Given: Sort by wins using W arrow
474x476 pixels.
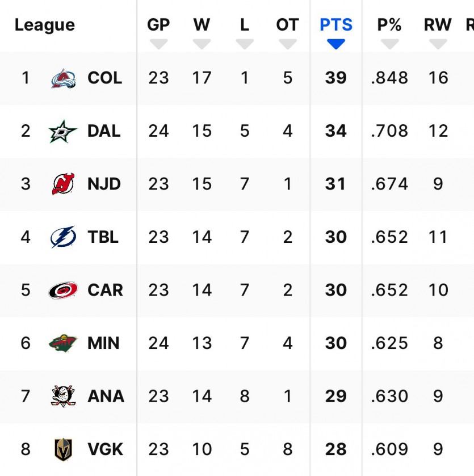Looking at the screenshot, I should coord(202,44).
